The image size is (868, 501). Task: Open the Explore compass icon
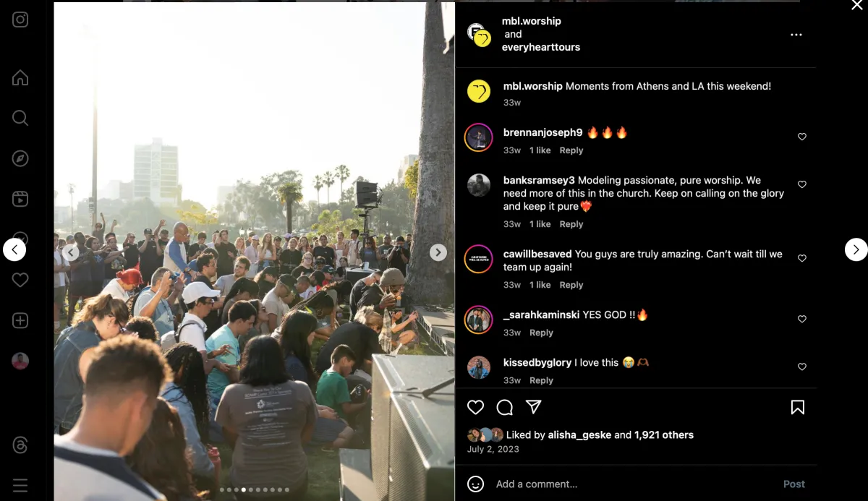tap(20, 158)
